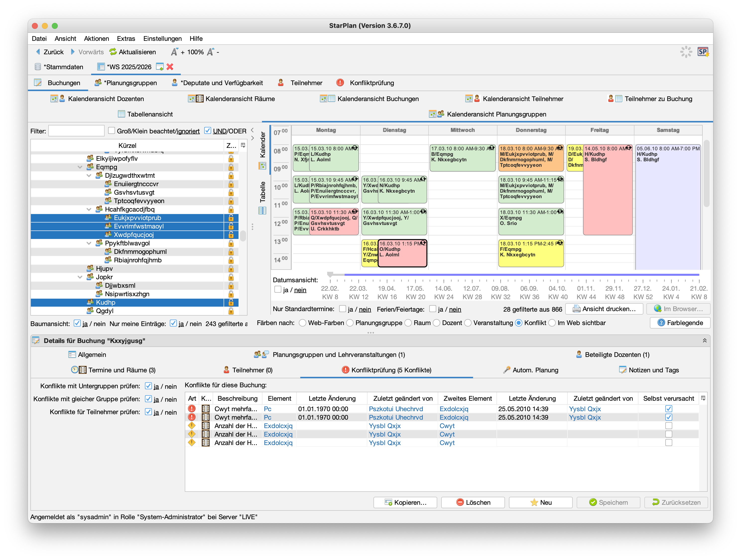741x560 pixels.
Task: Uncheck Konflikte mit Untergruppen prüfen checkbox
Action: coord(148,386)
